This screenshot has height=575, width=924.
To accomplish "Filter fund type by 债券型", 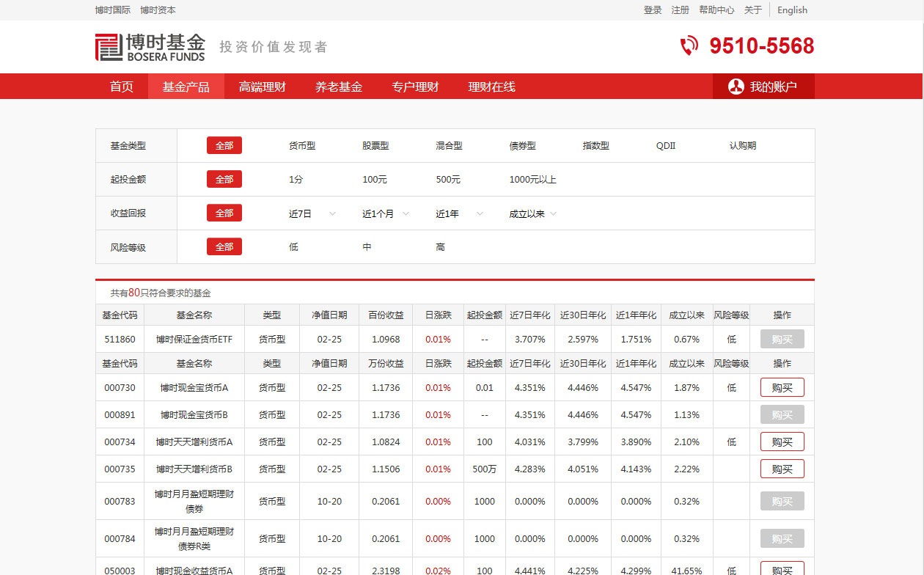I will point(523,146).
